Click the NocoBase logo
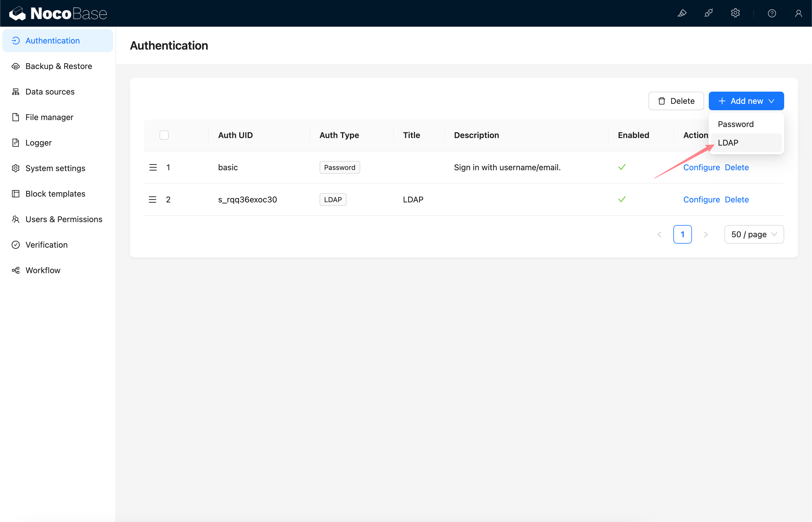Image resolution: width=812 pixels, height=522 pixels. [x=58, y=13]
